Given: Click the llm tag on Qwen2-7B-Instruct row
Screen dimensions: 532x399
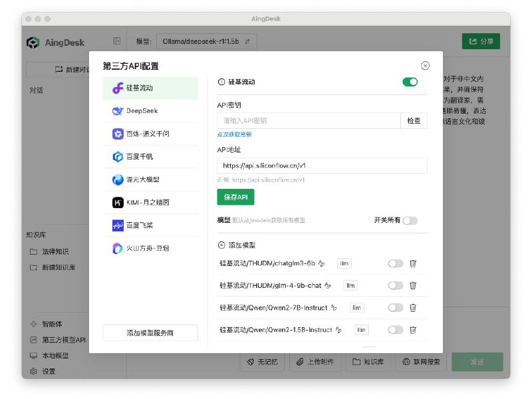Looking at the screenshot, I should pos(356,308).
